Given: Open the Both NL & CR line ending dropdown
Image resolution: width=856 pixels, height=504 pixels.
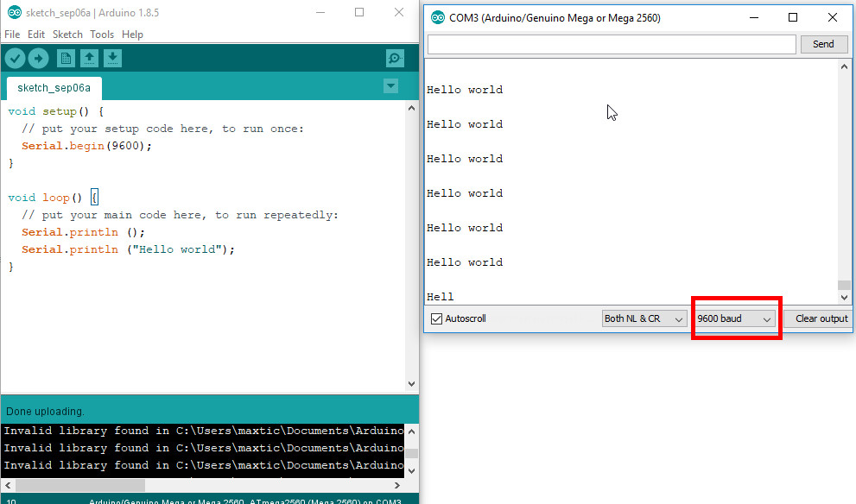Looking at the screenshot, I should (644, 318).
